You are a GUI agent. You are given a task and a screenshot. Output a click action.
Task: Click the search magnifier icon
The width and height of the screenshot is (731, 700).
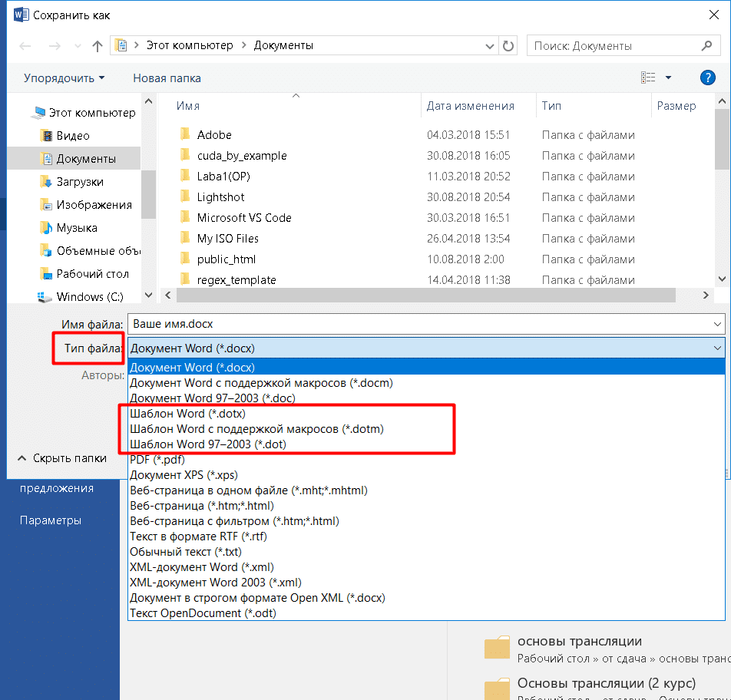point(706,46)
